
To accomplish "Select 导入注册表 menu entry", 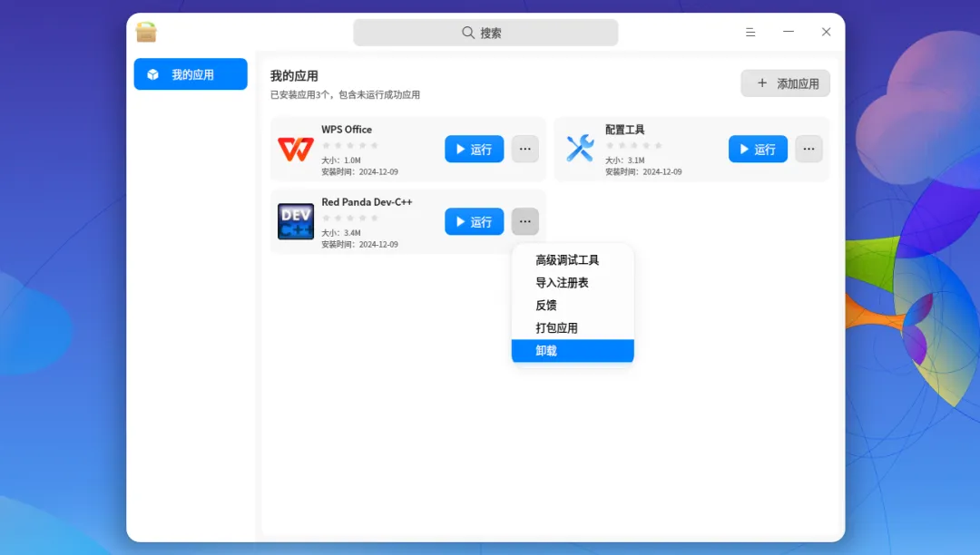I will pos(573,283).
